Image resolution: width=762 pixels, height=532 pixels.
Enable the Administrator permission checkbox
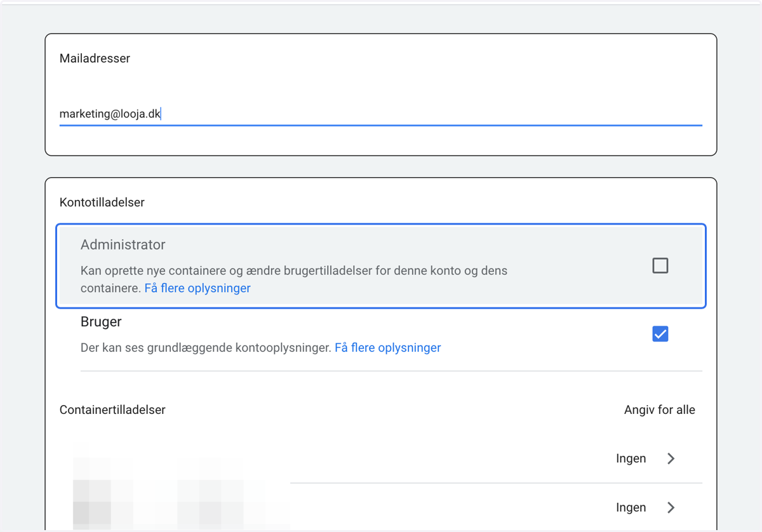tap(660, 265)
